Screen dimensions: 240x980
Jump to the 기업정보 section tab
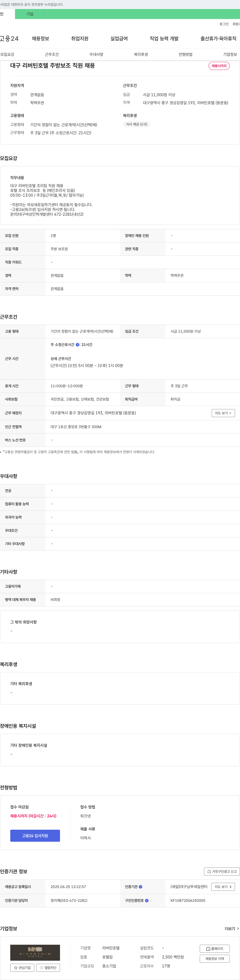pyautogui.click(x=230, y=54)
